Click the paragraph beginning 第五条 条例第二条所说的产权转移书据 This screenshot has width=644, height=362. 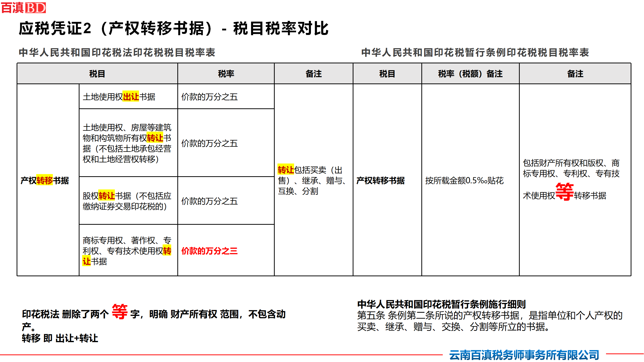click(x=490, y=321)
